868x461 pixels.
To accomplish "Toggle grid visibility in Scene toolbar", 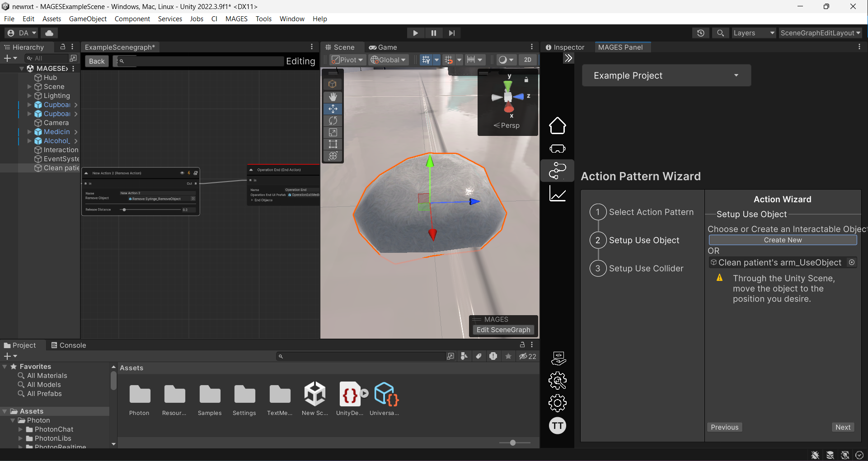I will coord(426,60).
